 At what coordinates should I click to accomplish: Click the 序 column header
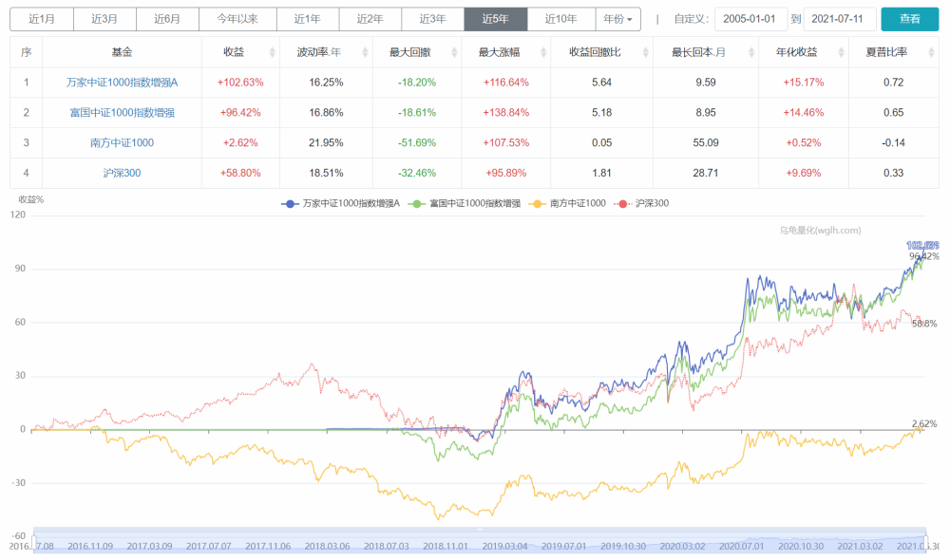click(x=26, y=52)
